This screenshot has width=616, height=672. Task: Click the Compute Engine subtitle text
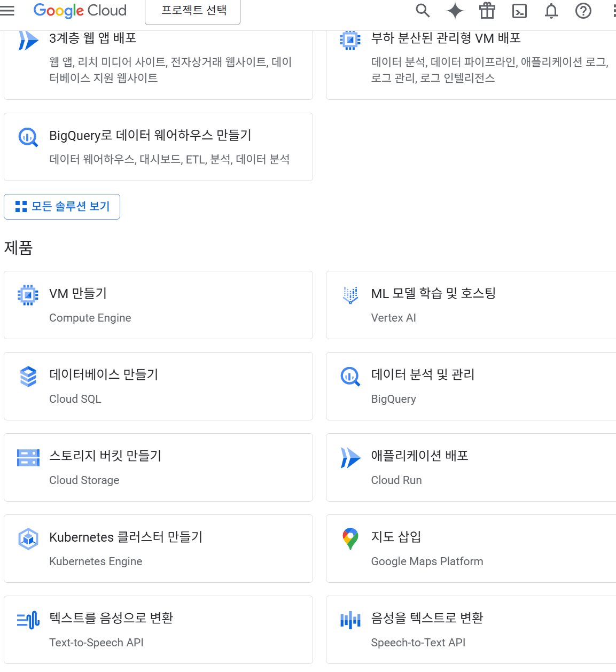pos(90,318)
